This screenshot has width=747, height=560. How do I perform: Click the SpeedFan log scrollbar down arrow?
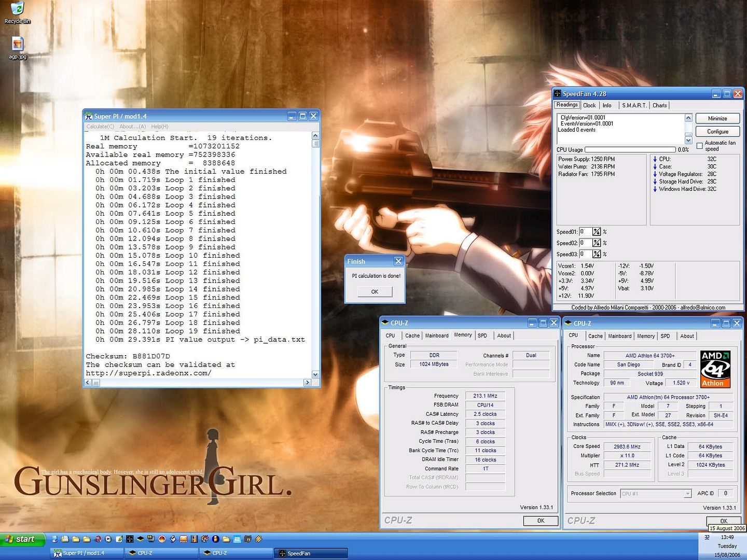click(x=688, y=140)
